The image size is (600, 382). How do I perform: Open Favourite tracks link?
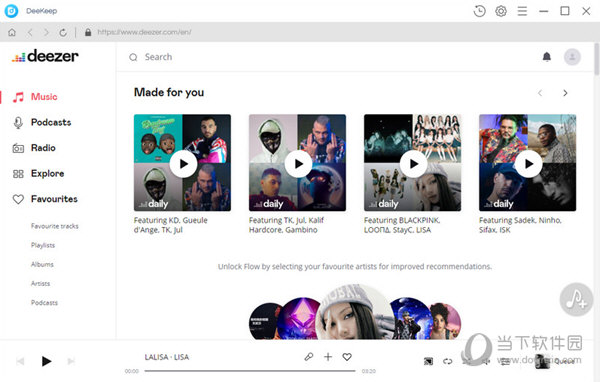coord(55,226)
